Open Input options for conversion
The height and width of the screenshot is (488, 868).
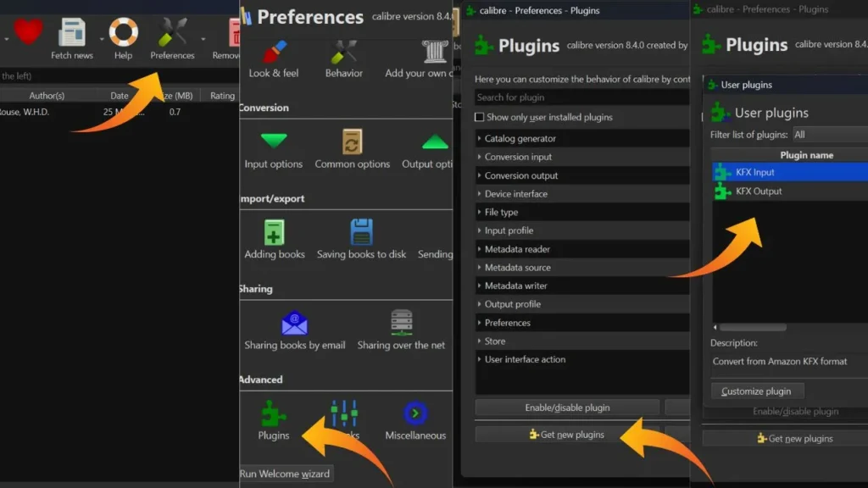tap(274, 151)
